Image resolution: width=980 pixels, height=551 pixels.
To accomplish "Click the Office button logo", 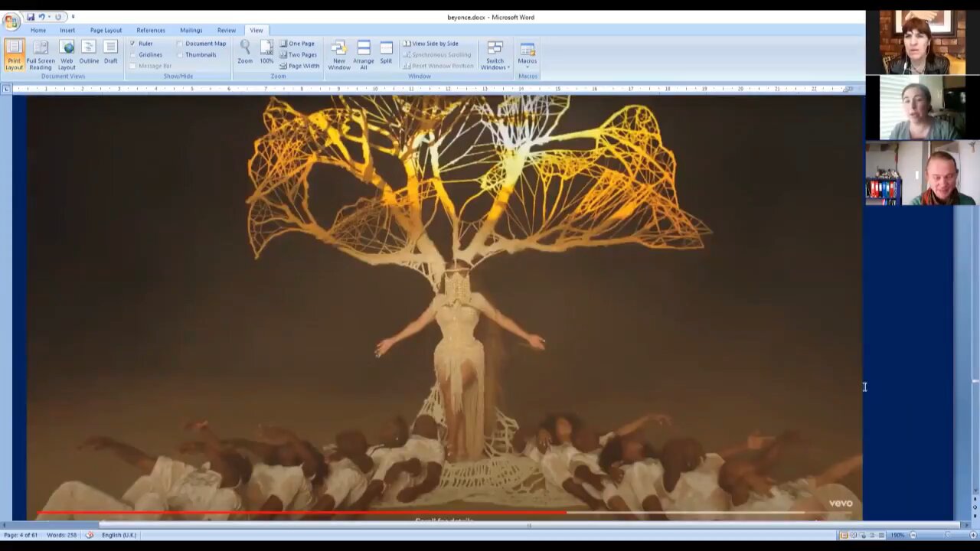I will pyautogui.click(x=11, y=21).
